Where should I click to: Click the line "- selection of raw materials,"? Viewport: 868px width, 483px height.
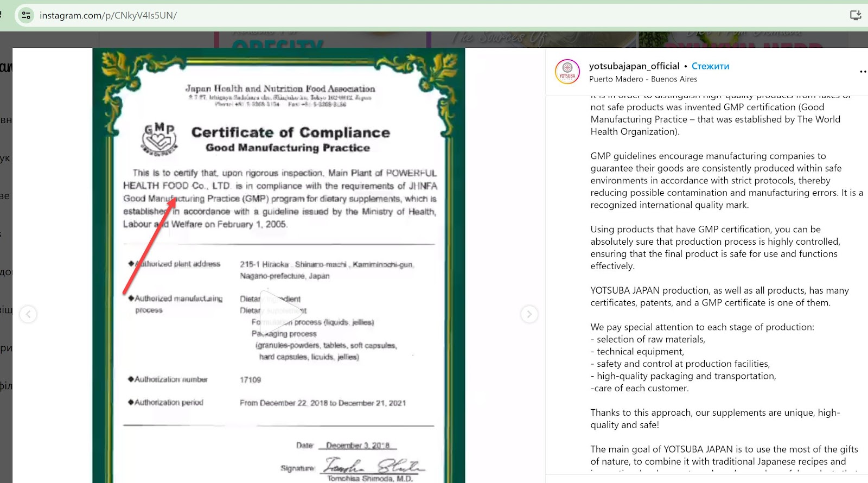[648, 340]
